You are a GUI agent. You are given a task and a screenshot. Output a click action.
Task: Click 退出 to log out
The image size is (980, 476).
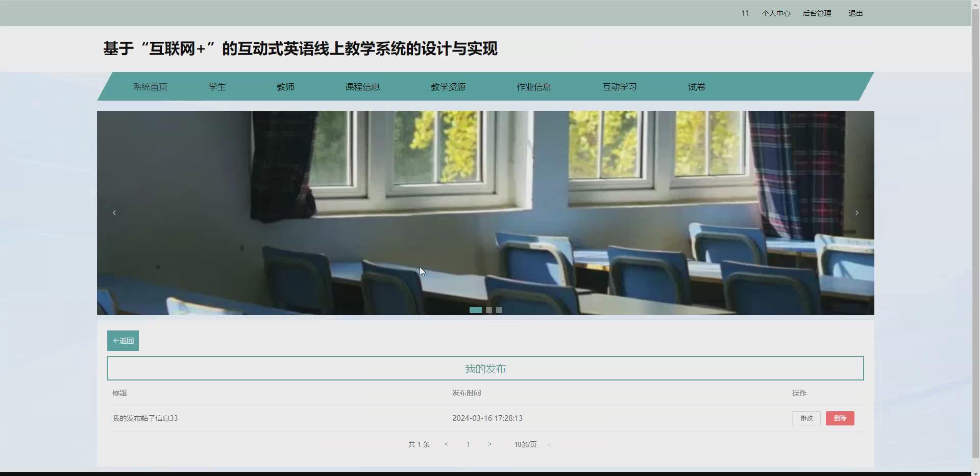click(855, 13)
